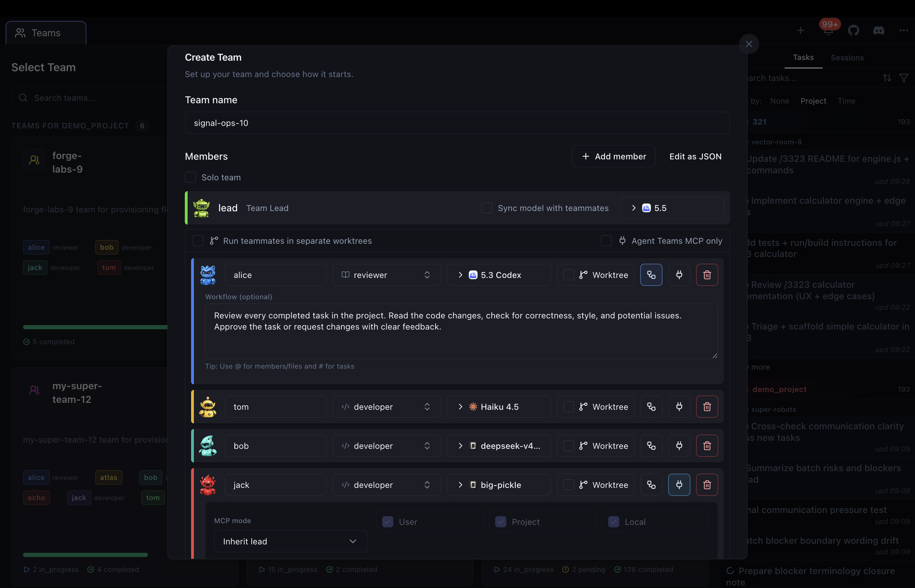Screen dimensions: 915x588
Task: Switch to the Tasks tab
Action: 803,57
